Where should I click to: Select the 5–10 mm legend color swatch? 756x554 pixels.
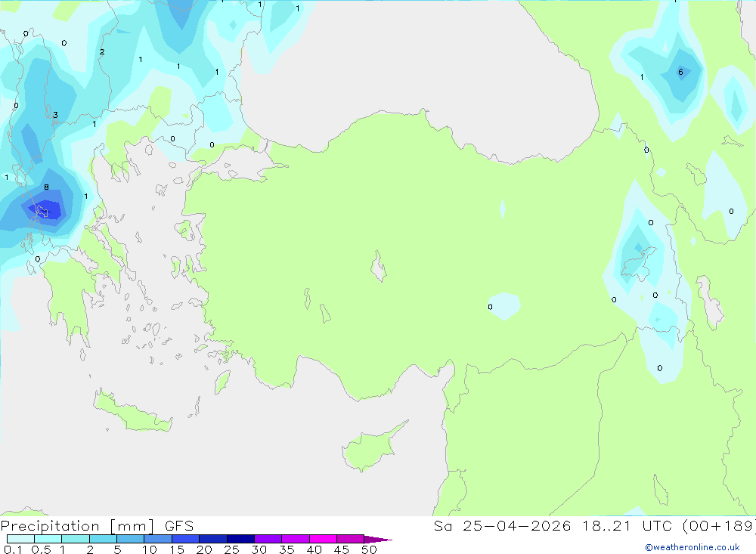(131, 539)
